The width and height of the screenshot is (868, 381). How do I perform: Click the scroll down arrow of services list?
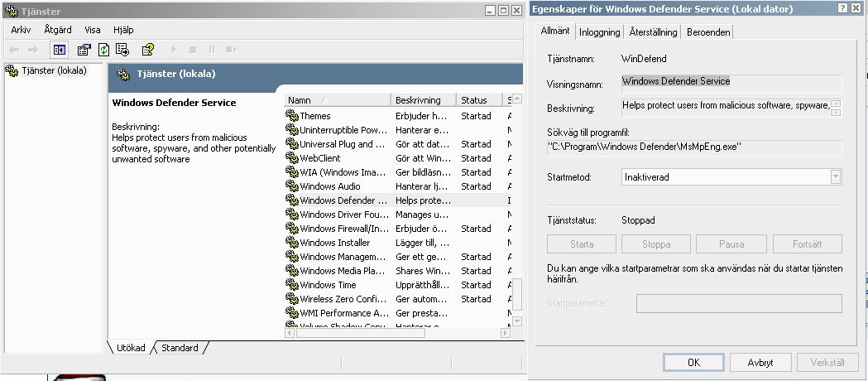[517, 321]
